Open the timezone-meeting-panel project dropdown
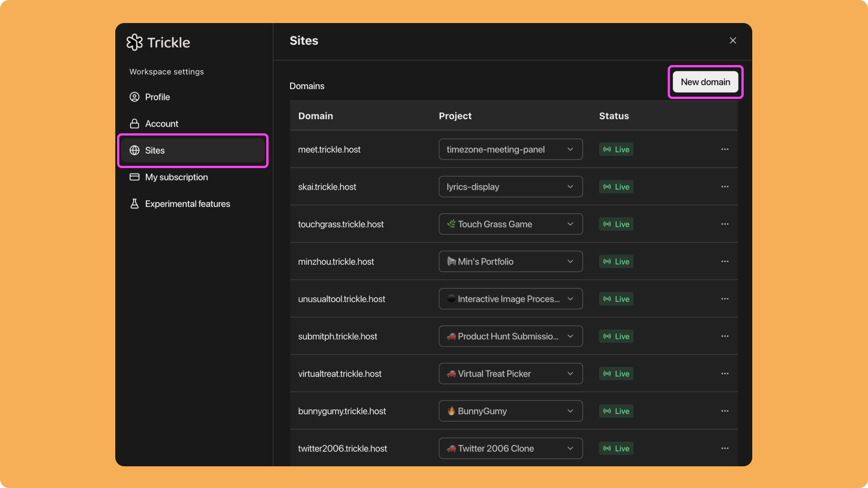Viewport: 868px width, 488px height. 510,149
